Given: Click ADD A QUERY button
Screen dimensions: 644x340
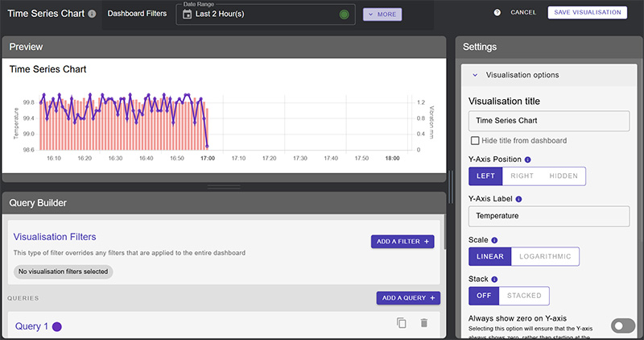Looking at the screenshot, I should pyautogui.click(x=408, y=298).
